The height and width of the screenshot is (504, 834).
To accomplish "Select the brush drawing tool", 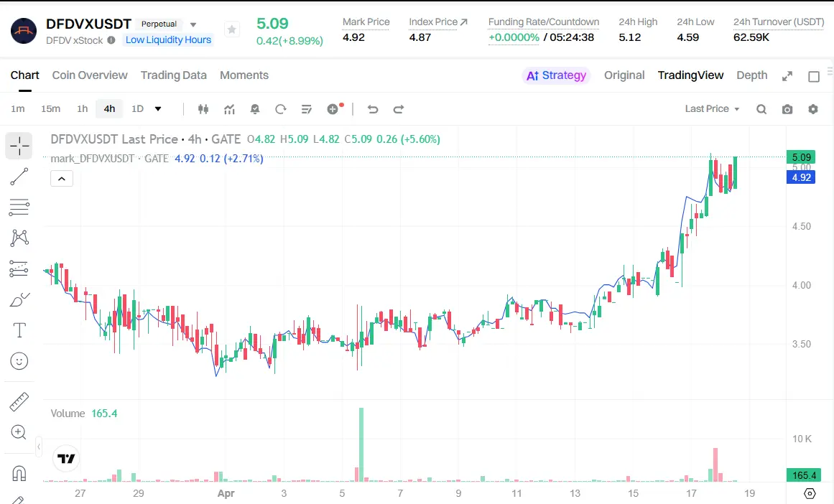I will (x=19, y=300).
